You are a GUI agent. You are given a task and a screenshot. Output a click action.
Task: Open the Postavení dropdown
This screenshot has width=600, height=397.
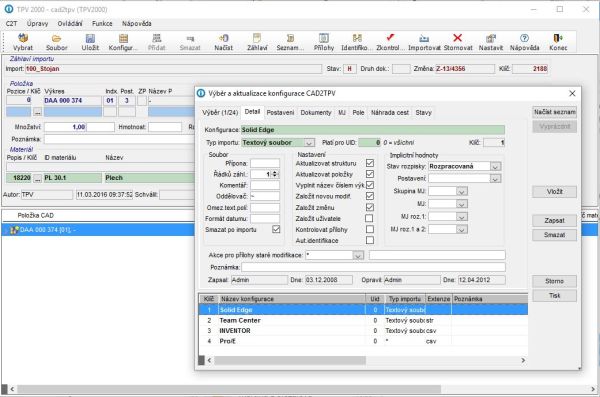[x=495, y=179]
